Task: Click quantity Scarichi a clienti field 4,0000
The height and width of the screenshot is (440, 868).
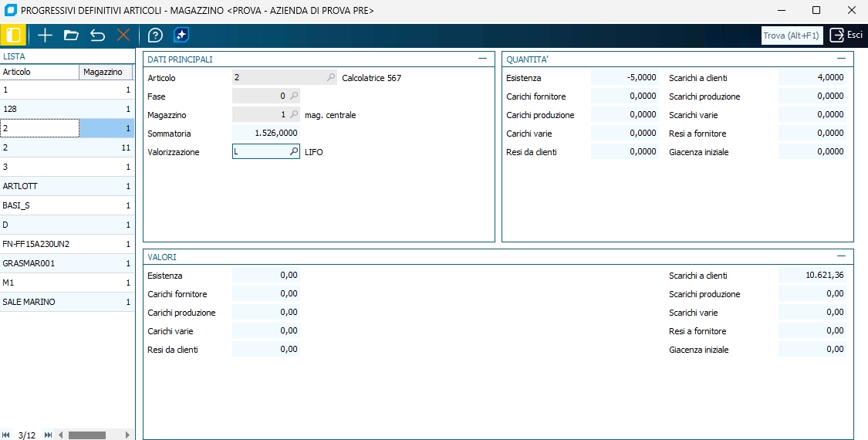Action: click(812, 78)
